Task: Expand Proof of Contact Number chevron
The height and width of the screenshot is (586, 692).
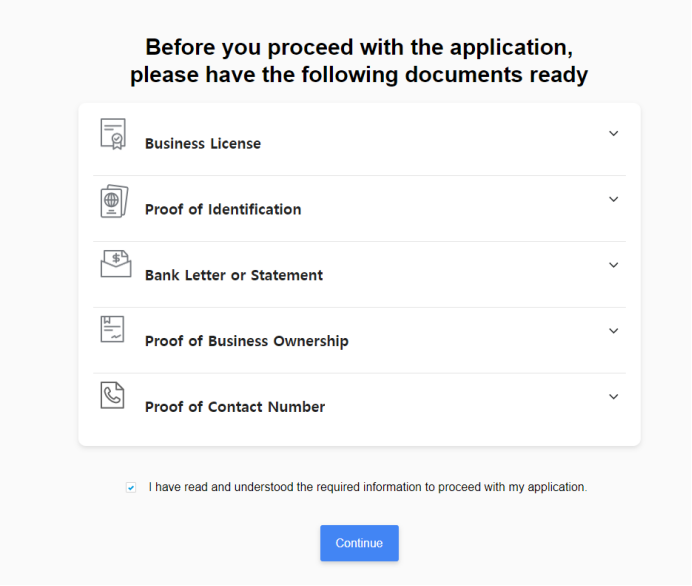Action: 613,396
